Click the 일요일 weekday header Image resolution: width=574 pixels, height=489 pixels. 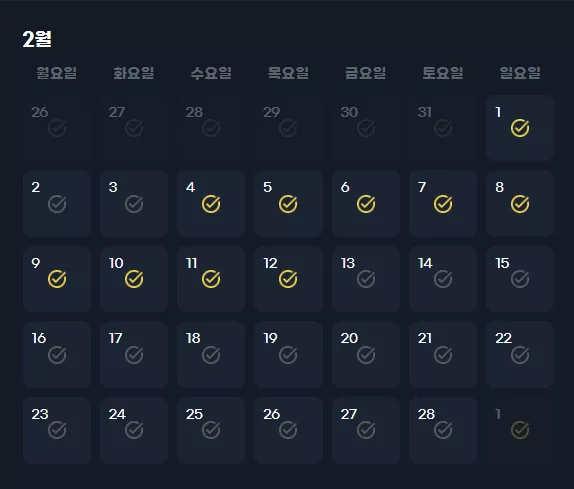pyautogui.click(x=520, y=72)
